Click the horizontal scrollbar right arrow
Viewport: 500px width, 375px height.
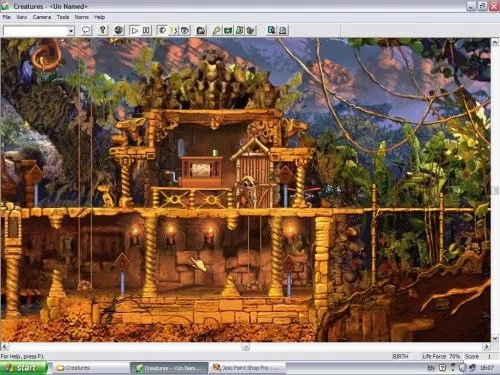click(x=486, y=347)
